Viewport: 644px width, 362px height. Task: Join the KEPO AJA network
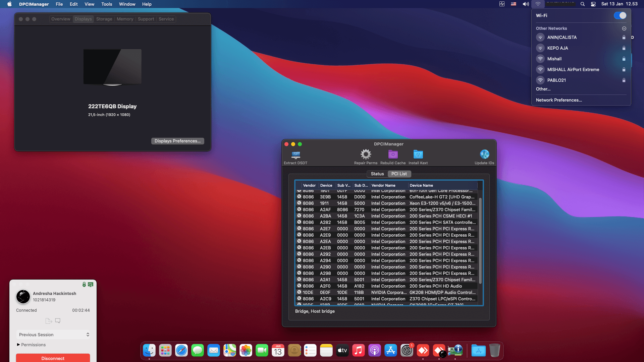(x=581, y=48)
